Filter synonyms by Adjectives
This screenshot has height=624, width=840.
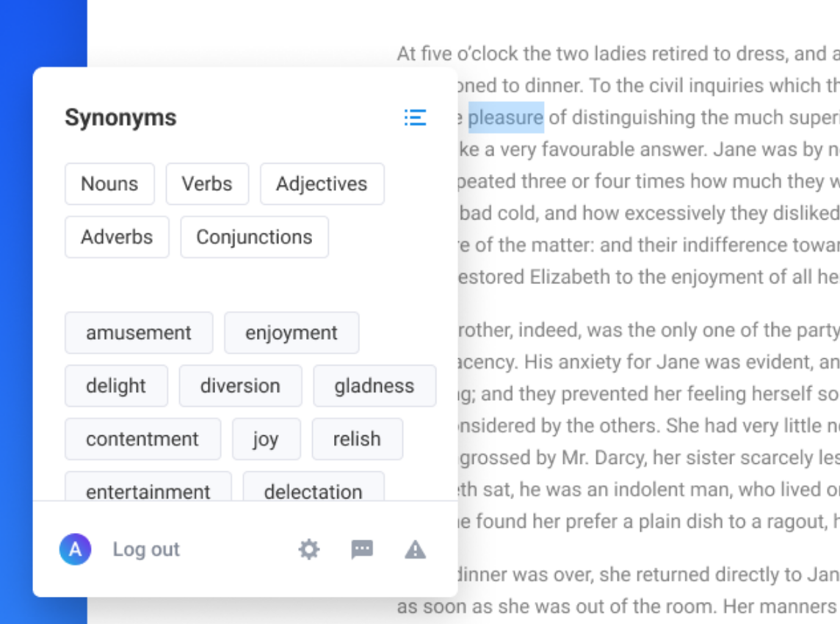[322, 184]
